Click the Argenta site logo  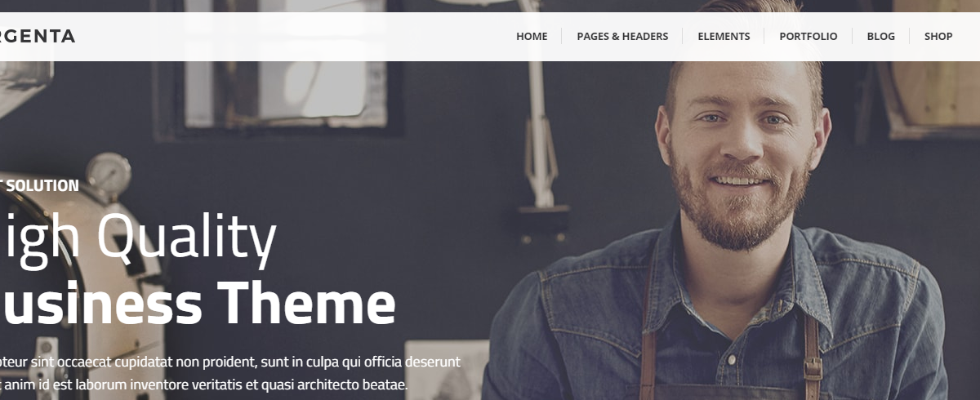[x=38, y=37]
